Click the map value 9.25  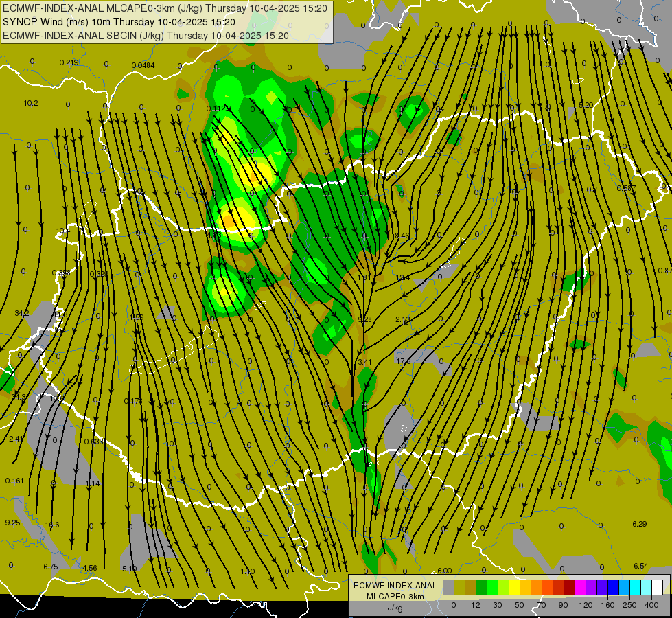click(x=12, y=523)
